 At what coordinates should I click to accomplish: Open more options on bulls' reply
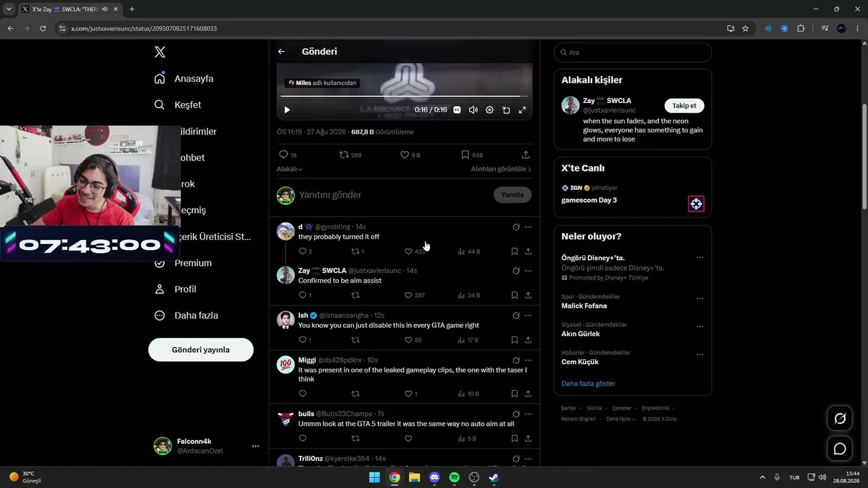(528, 414)
